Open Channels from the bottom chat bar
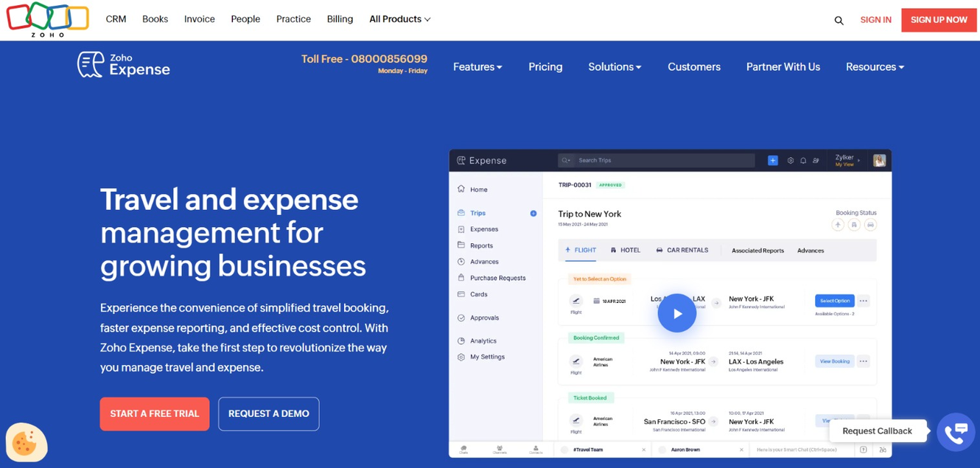Viewport: 980px width, 468px height. point(500,449)
